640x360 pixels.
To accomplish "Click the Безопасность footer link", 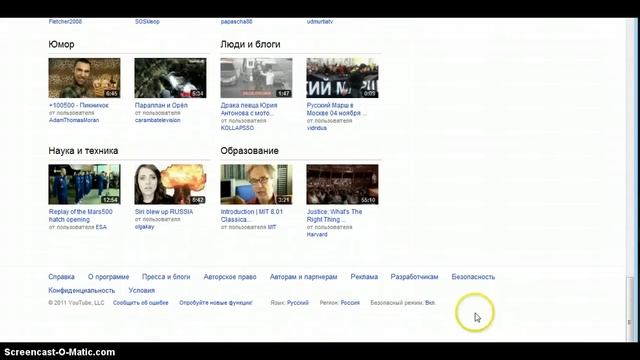I will click(x=473, y=277).
